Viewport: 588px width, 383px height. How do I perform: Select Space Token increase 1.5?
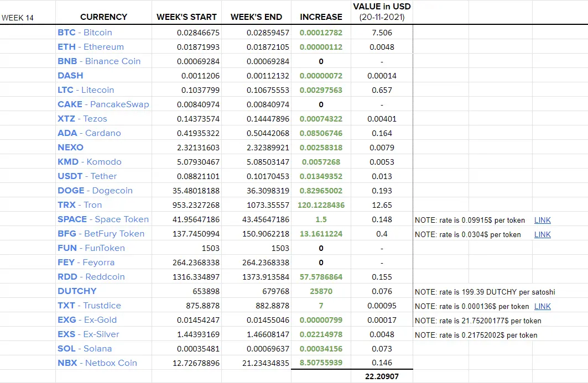(321, 219)
